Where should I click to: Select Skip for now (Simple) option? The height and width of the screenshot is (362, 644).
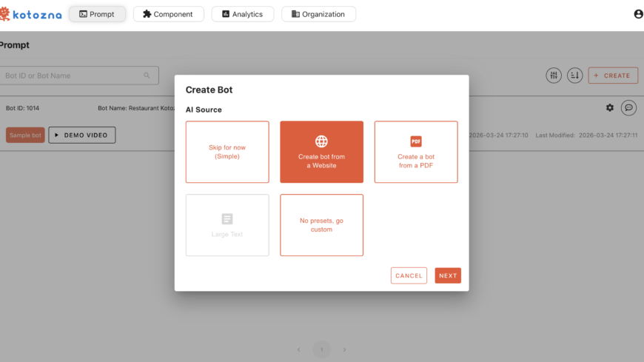227,152
